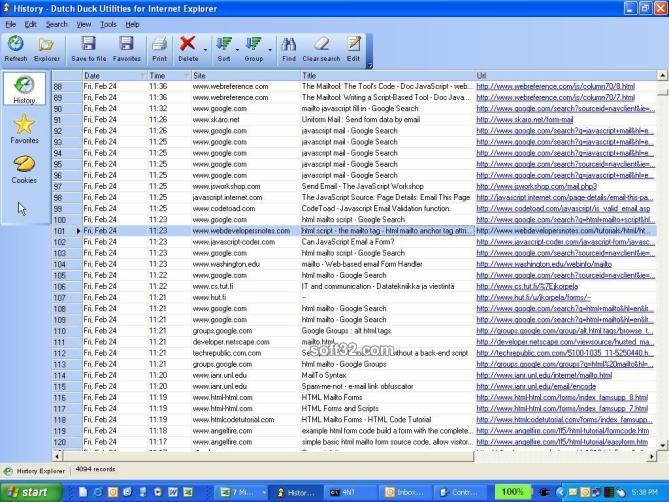
Task: Select 'HTML Forms and Scripts' title cell
Action: coord(387,409)
